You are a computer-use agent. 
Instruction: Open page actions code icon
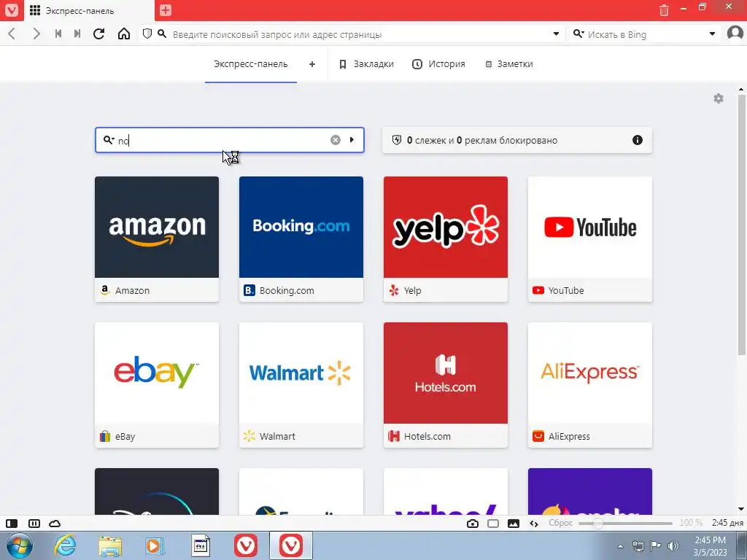click(x=534, y=524)
